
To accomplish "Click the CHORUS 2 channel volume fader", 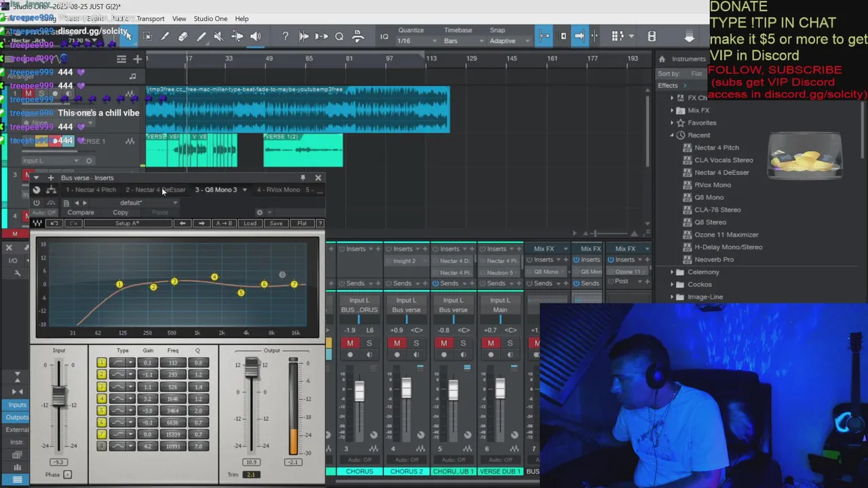I will [406, 388].
